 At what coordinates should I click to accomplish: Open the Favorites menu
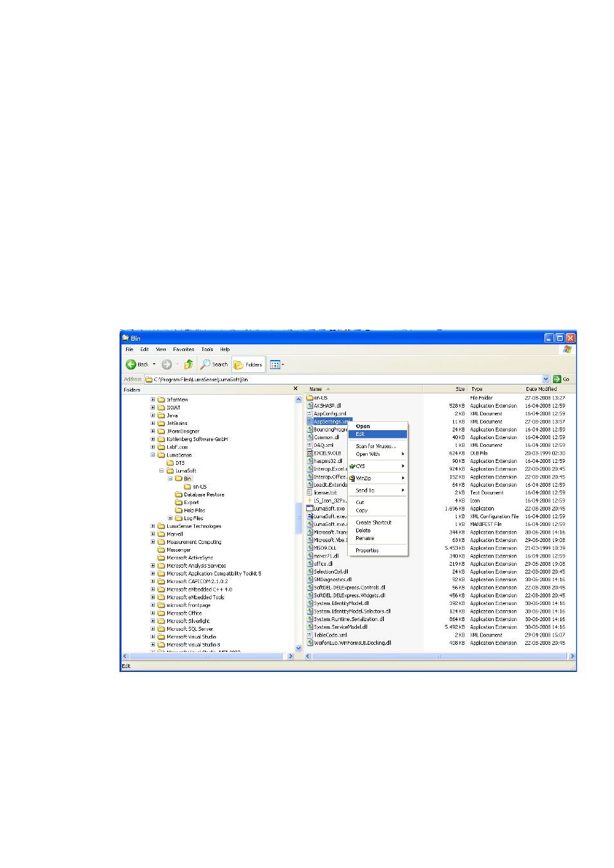184,350
